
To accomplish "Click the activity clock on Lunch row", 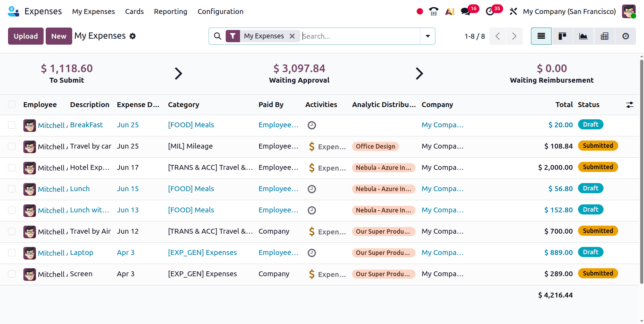I will click(x=312, y=189).
